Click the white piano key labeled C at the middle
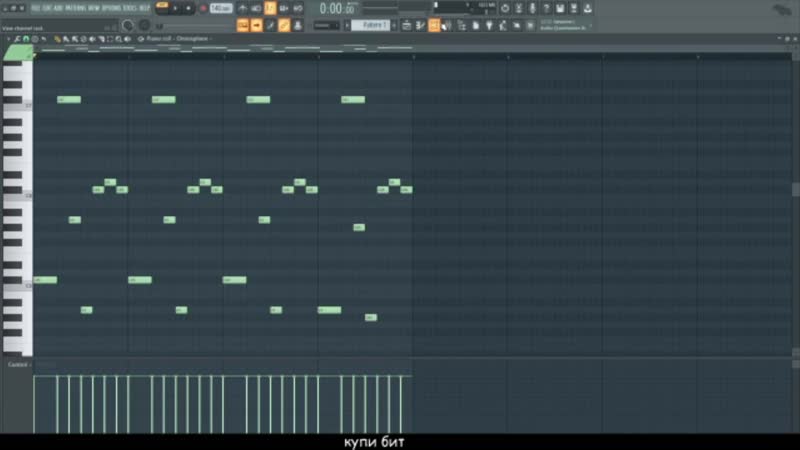The width and height of the screenshot is (800, 450). coord(17,196)
